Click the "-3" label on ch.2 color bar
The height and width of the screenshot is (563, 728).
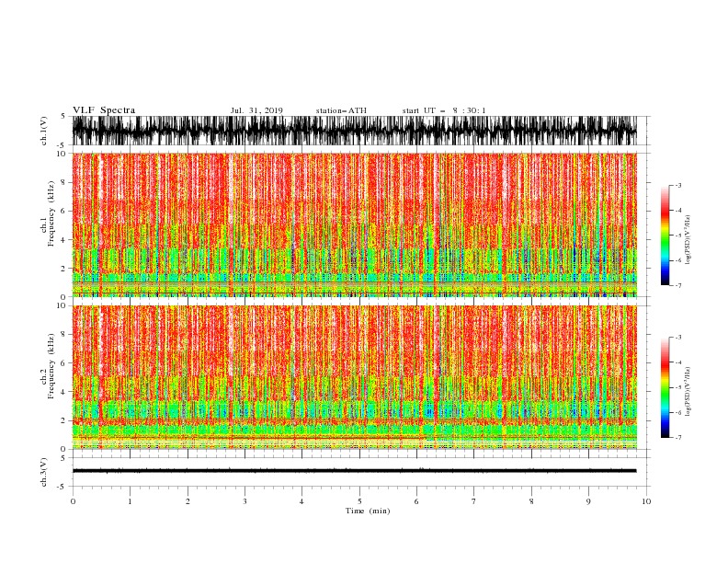tap(677, 338)
